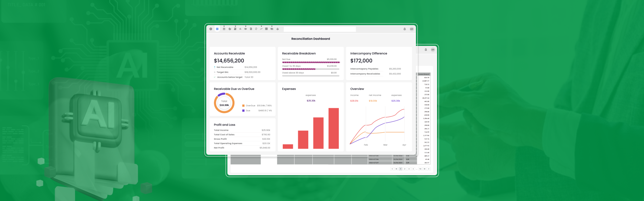This screenshot has height=201, width=644.
Task: Open the eye icon dropdown in toolbar
Action: tap(246, 29)
